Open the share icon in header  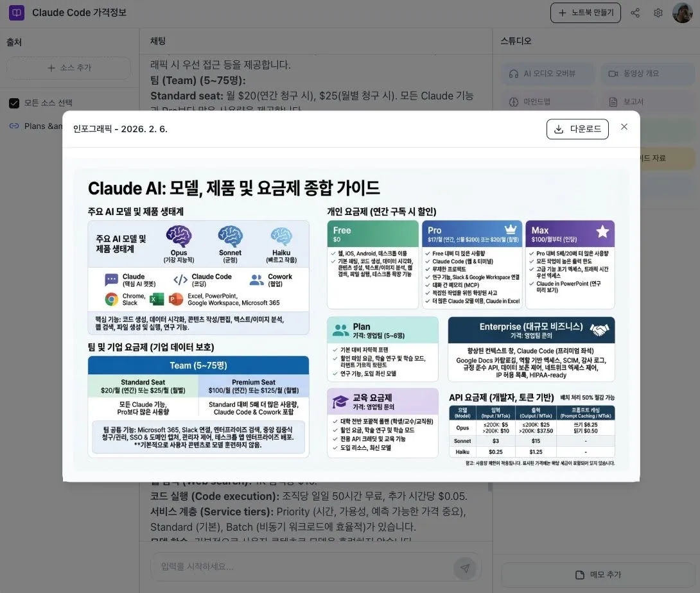click(x=635, y=13)
